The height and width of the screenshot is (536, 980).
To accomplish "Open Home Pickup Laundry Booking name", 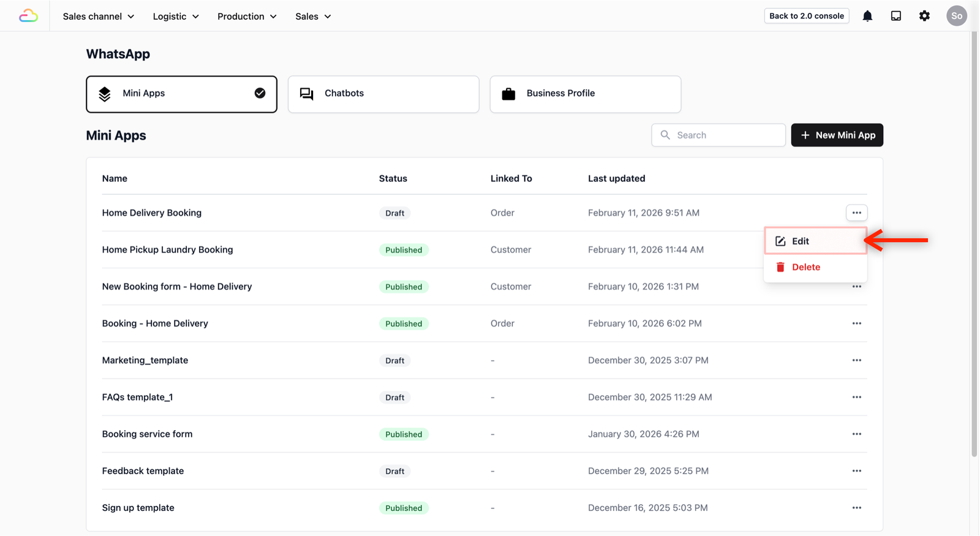I will click(167, 249).
